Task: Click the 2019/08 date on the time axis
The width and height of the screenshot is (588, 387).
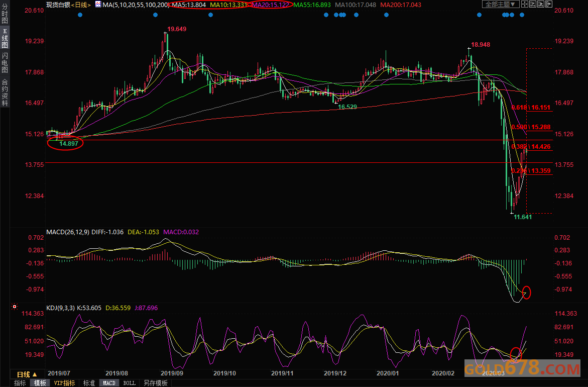Action: click(116, 373)
